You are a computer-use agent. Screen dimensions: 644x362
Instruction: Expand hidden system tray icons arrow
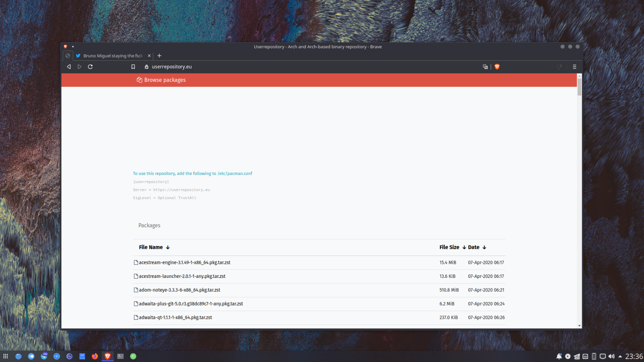(620, 356)
